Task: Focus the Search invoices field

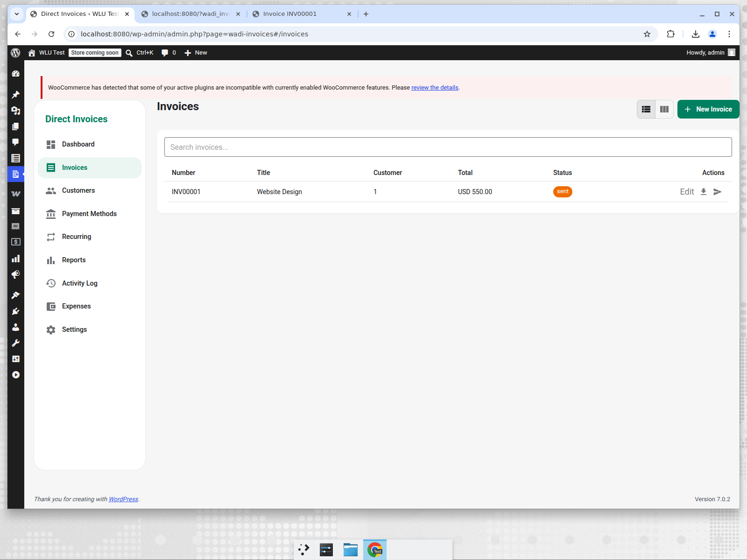Action: click(x=448, y=147)
